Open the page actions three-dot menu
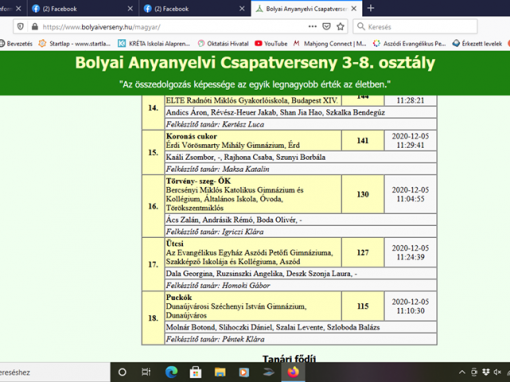This screenshot has width=510, height=382. pos(312,26)
